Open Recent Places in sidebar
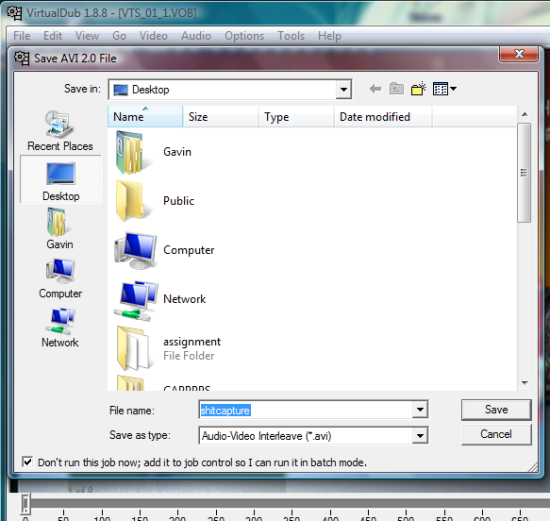 (x=60, y=131)
